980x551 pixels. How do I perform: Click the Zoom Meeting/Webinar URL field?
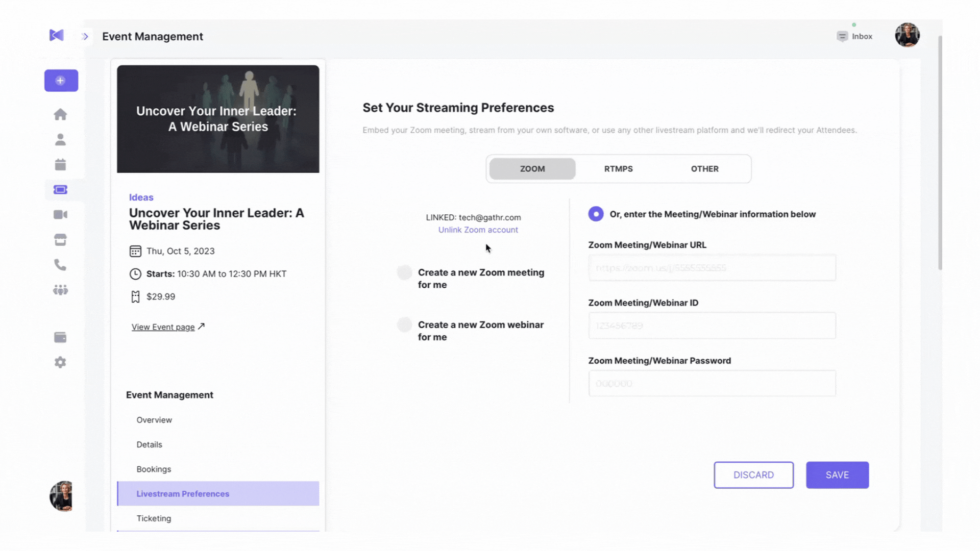point(712,268)
